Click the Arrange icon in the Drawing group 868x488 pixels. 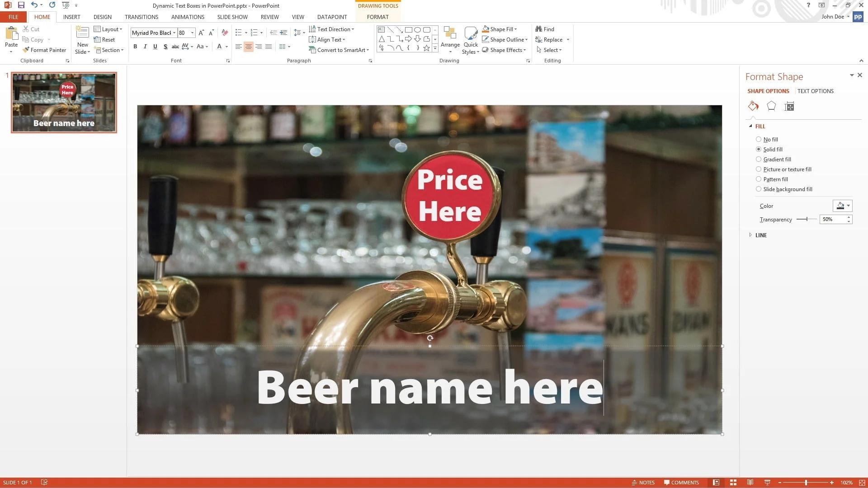(450, 40)
